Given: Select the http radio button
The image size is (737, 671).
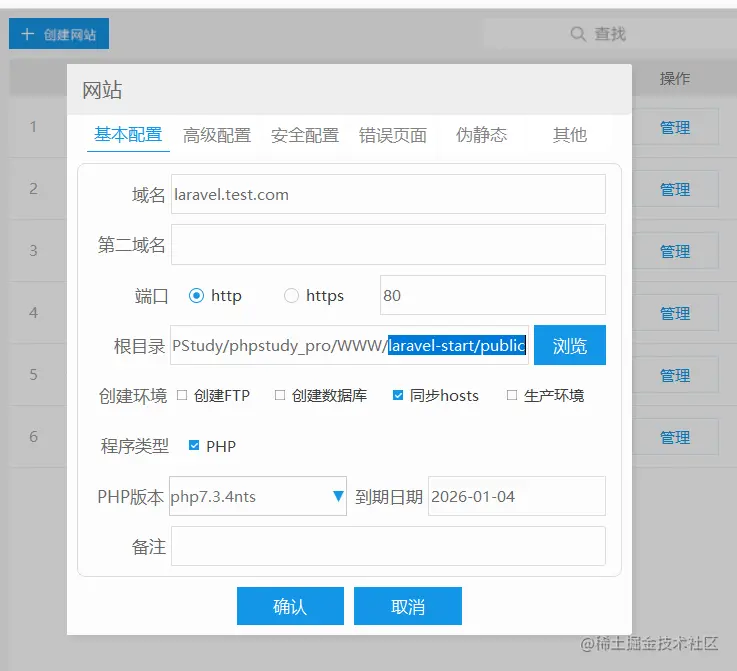Looking at the screenshot, I should point(196,296).
